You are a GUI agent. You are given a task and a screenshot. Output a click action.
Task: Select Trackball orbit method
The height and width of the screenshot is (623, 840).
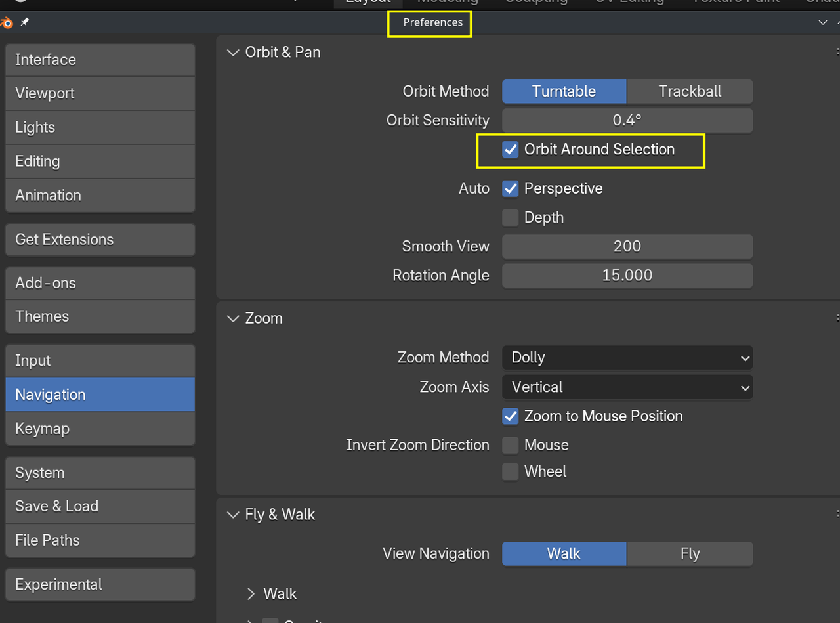pyautogui.click(x=690, y=92)
